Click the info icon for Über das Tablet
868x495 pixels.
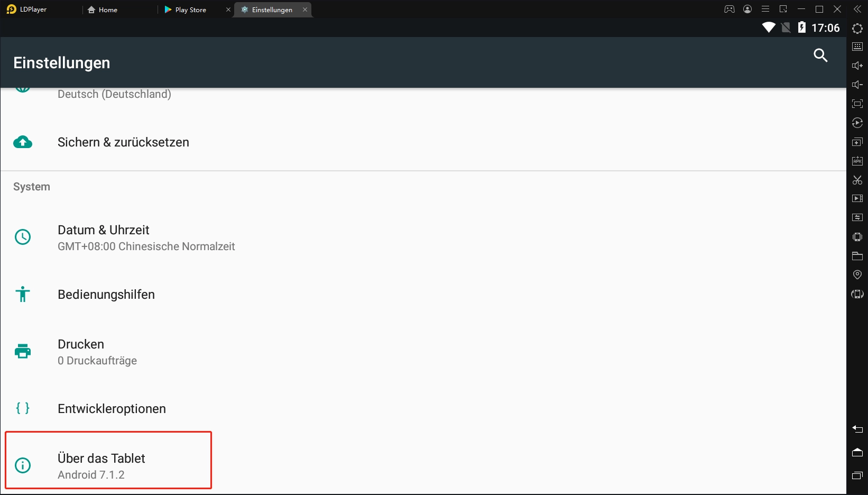pyautogui.click(x=23, y=465)
